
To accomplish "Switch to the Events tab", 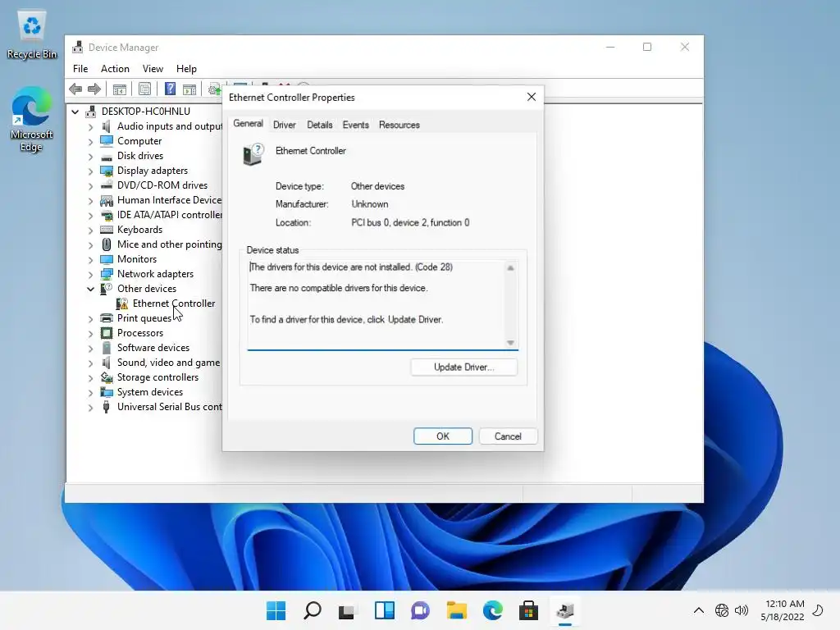I will coord(356,125).
